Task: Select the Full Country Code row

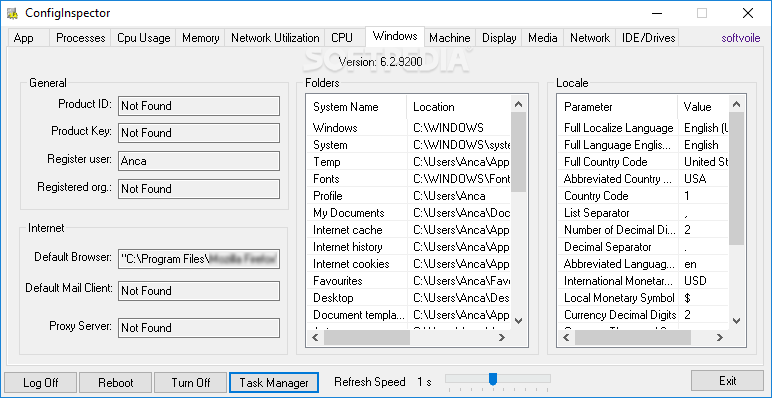Action: pyautogui.click(x=643, y=162)
